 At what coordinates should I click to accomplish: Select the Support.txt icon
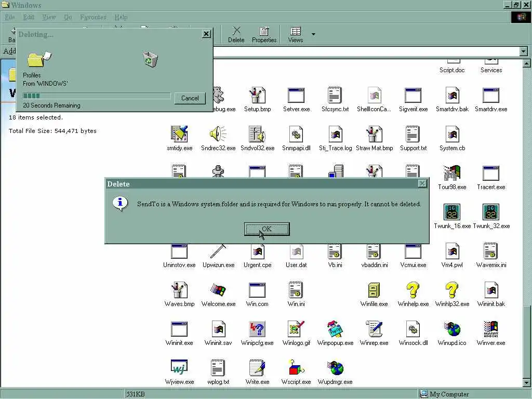click(413, 134)
